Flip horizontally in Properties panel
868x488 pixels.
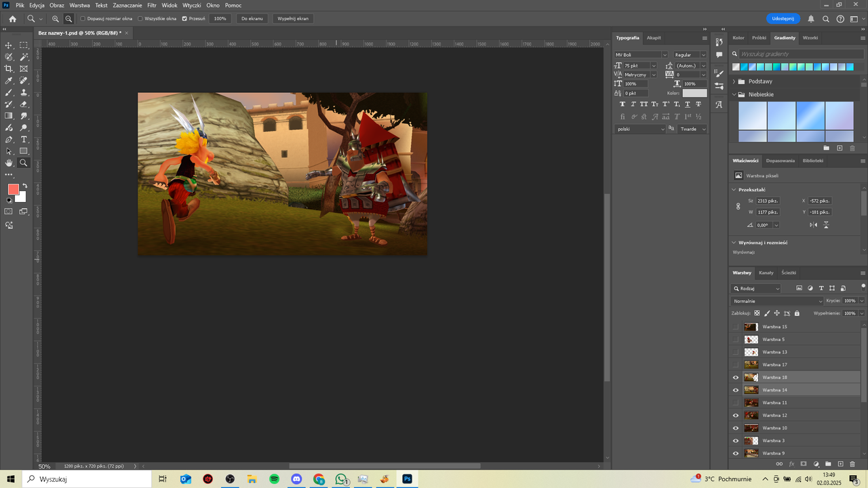[813, 225]
